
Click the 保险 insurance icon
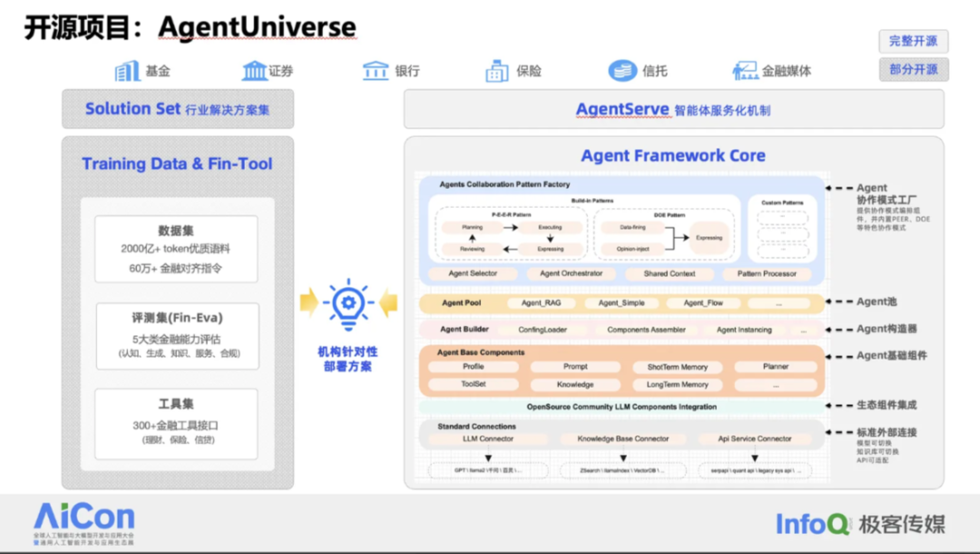point(497,71)
